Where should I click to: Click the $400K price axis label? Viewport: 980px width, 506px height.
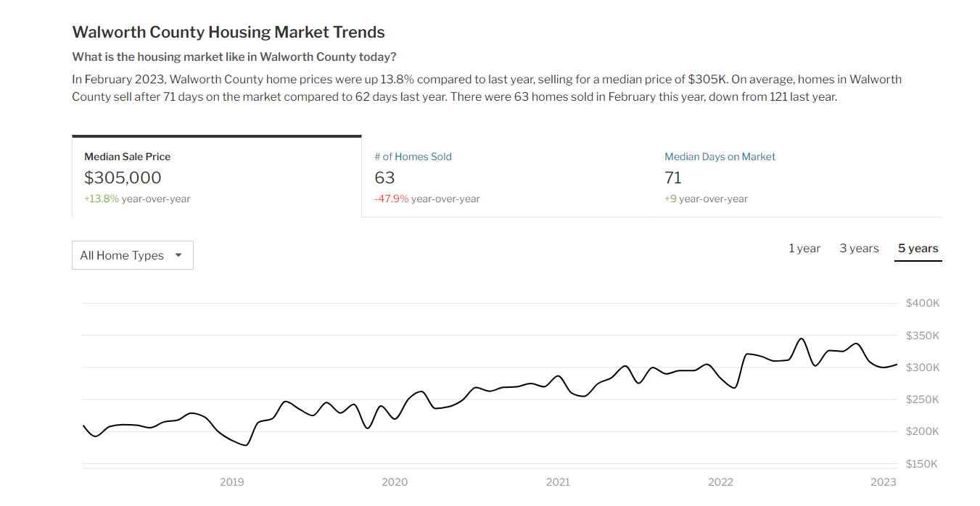click(922, 303)
